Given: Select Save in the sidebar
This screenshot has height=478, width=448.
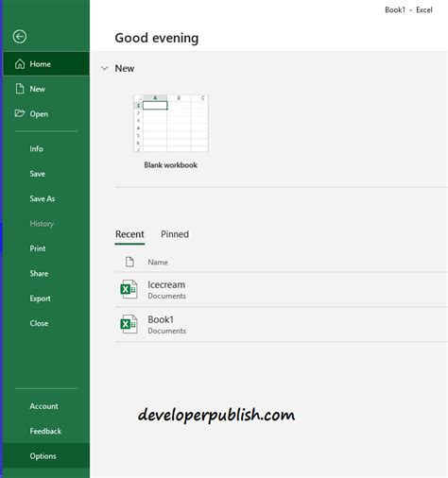Looking at the screenshot, I should 38,174.
